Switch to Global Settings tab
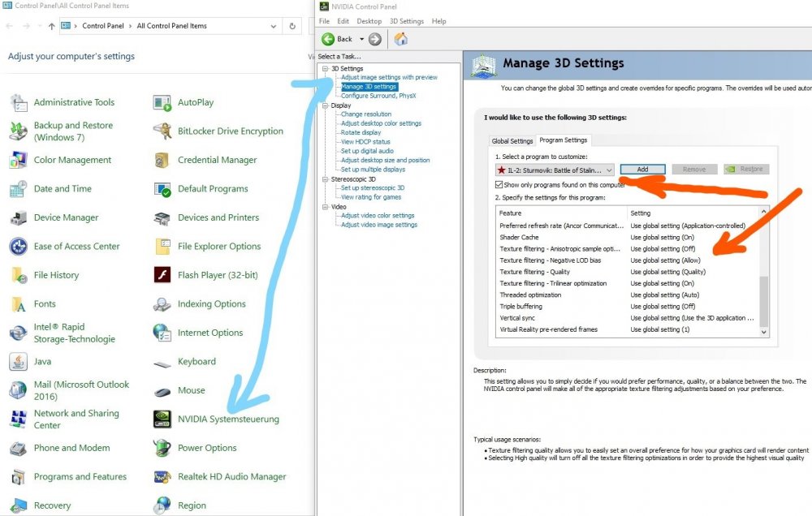 (512, 141)
